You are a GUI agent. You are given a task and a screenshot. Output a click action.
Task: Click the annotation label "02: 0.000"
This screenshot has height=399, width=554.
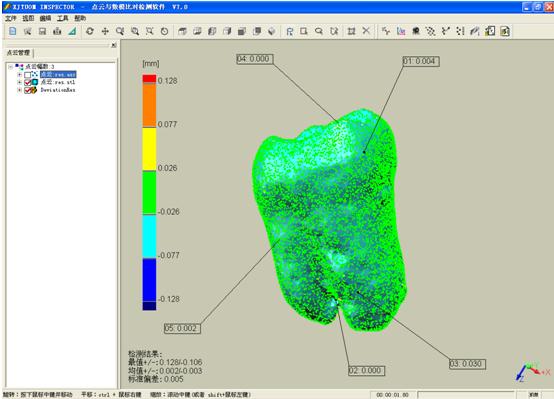(366, 370)
